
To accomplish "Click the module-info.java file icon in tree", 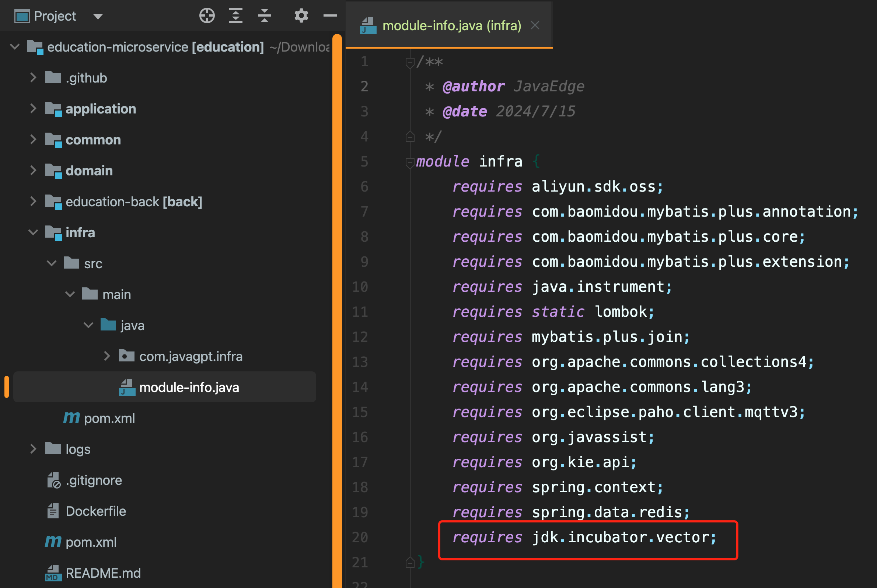I will click(127, 387).
